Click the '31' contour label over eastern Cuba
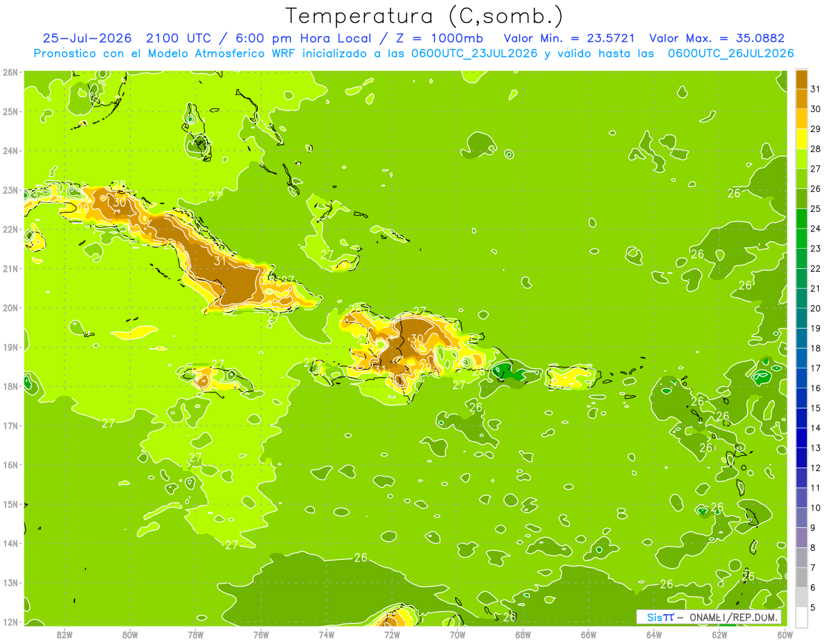The image size is (834, 644). pos(220,261)
